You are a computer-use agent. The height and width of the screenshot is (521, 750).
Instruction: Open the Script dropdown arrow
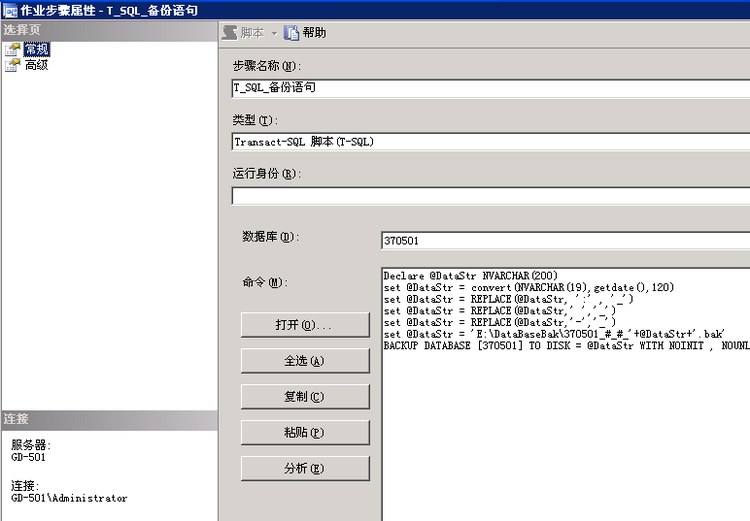[275, 33]
